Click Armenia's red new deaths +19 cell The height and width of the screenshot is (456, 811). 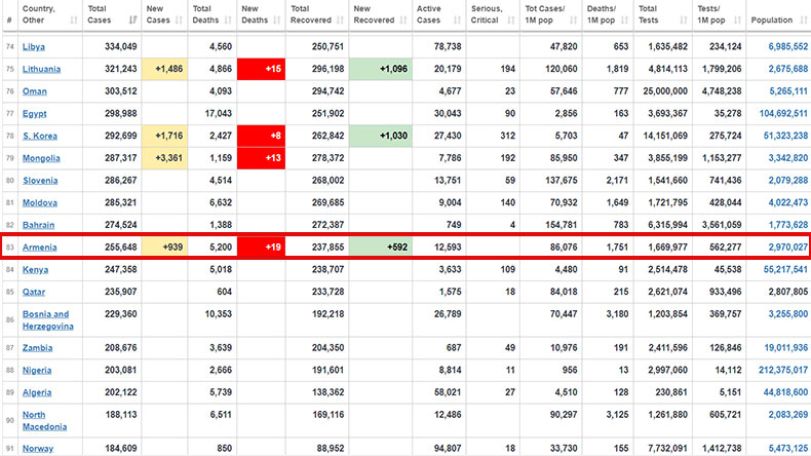(261, 247)
